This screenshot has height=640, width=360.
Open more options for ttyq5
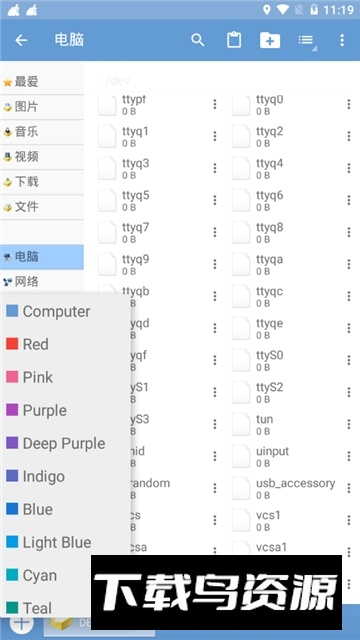pos(215,200)
